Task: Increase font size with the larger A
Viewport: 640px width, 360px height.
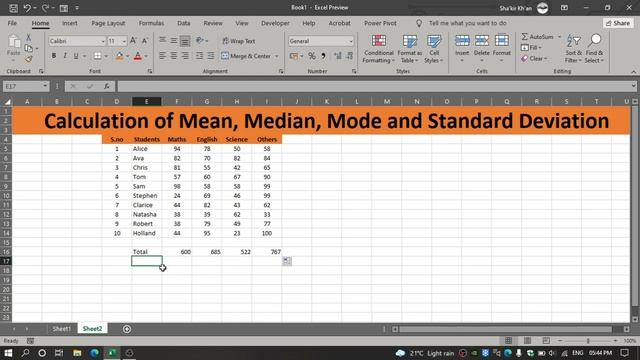Action: tap(133, 41)
